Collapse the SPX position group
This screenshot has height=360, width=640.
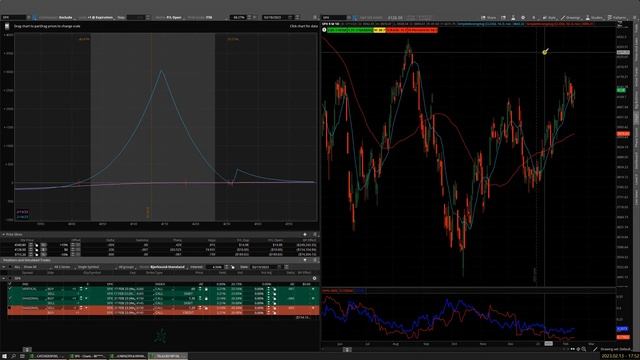[x=4, y=278]
